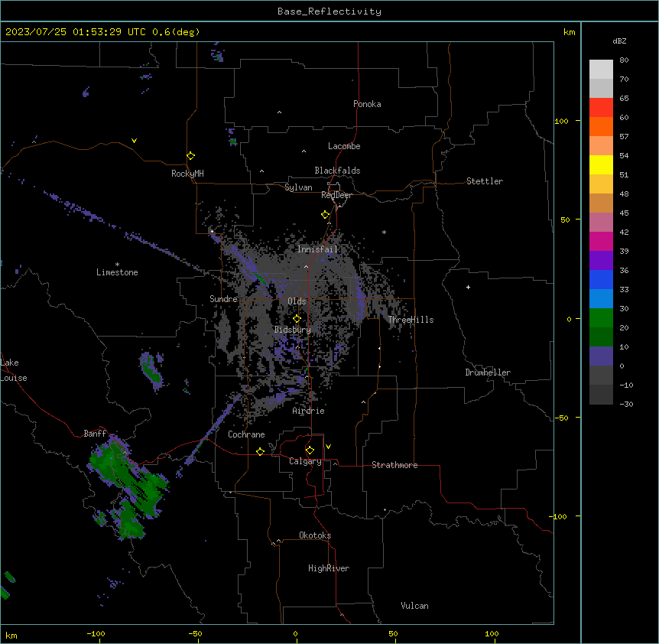Click the Calgary city label
Viewport: 659px width, 644px height.
[x=305, y=461]
